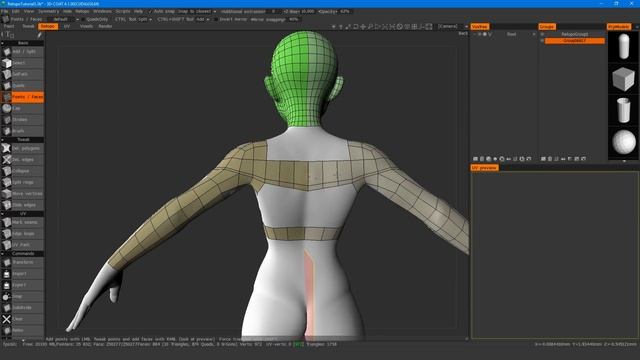Click the Snap command
The image size is (640, 360).
tap(22, 296)
